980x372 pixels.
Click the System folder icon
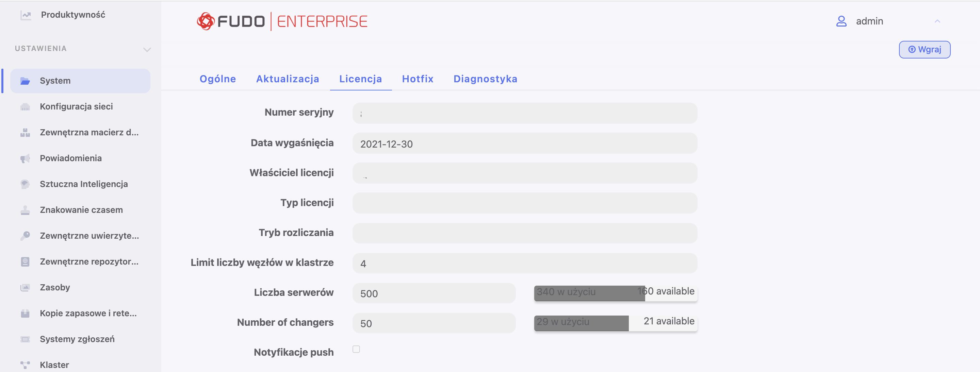tap(25, 81)
